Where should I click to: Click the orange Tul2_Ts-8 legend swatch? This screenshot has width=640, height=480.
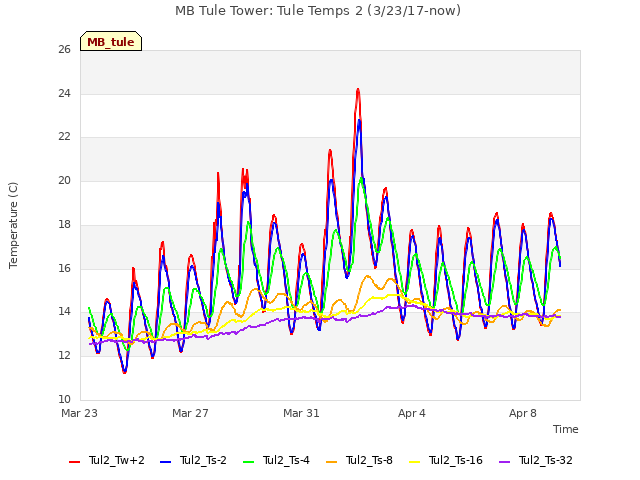pos(331,462)
